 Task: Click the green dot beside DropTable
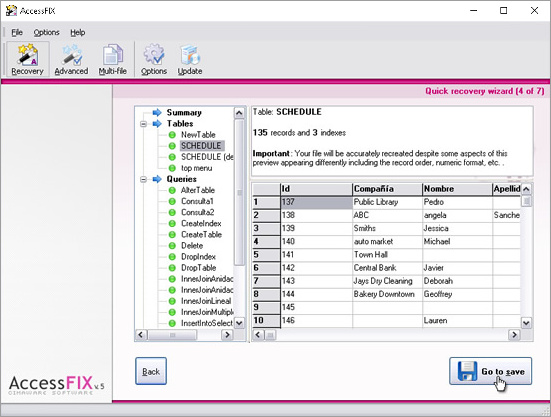172,268
